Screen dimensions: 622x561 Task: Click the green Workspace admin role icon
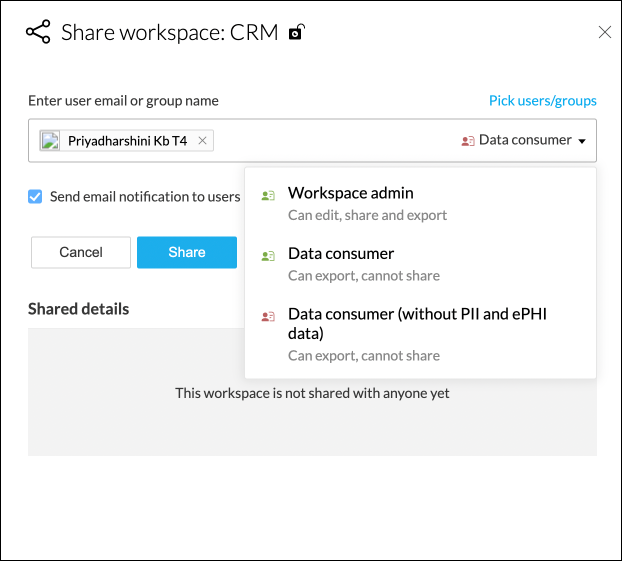[x=267, y=196]
